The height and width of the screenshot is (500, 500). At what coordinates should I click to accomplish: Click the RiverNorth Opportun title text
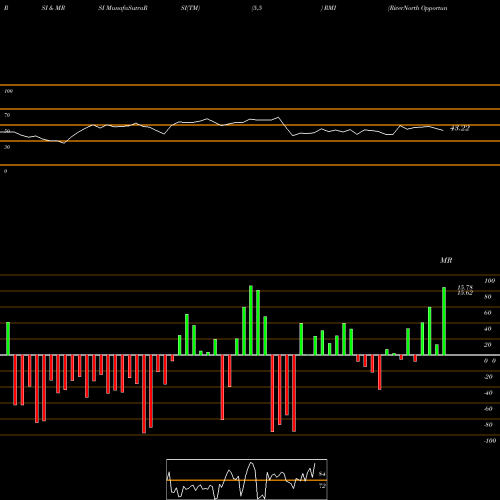pos(417,8)
